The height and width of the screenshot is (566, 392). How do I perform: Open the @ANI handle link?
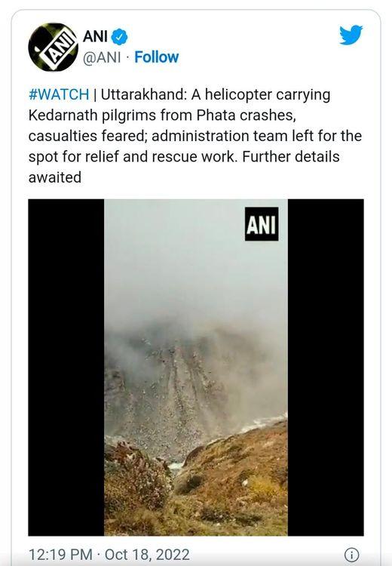click(x=102, y=57)
